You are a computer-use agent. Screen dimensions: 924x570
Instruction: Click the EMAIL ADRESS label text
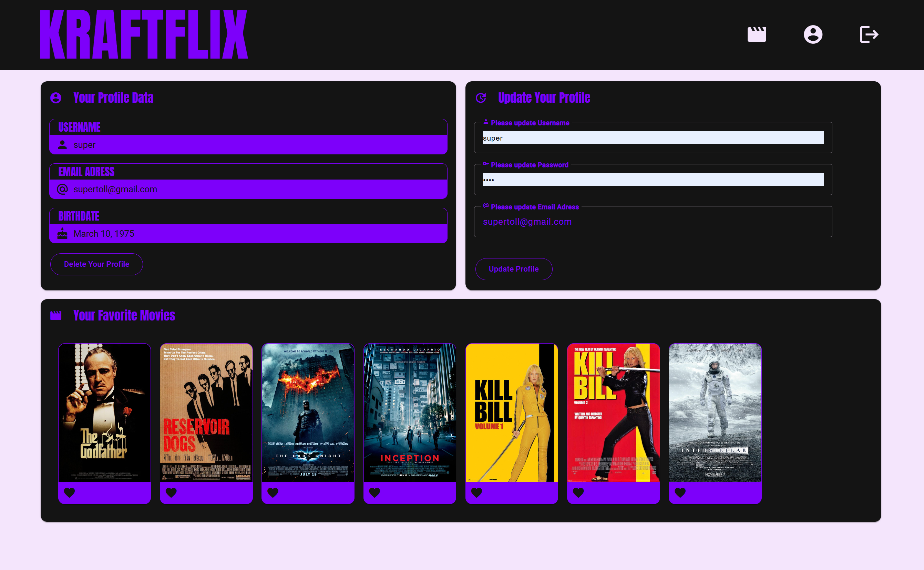(x=86, y=172)
